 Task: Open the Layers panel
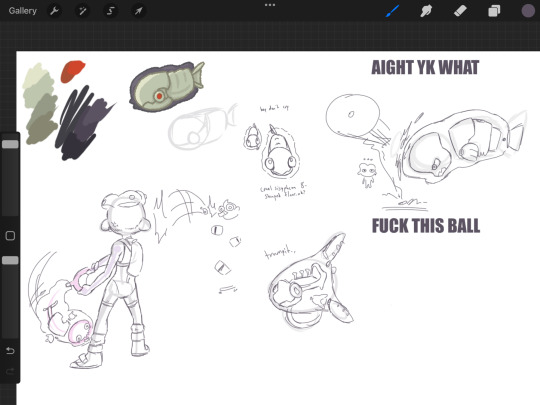tap(494, 11)
